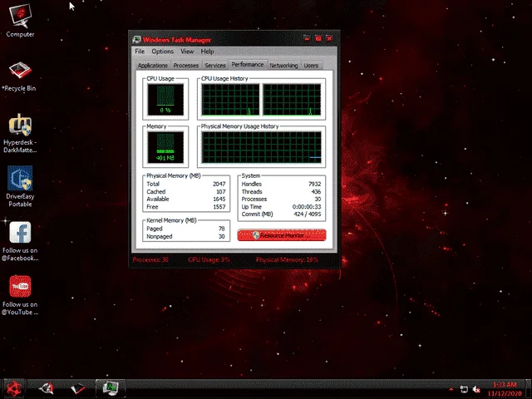Click the Show desktop strip at the taskbar end
The width and height of the screenshot is (532, 399).
pyautogui.click(x=529, y=389)
